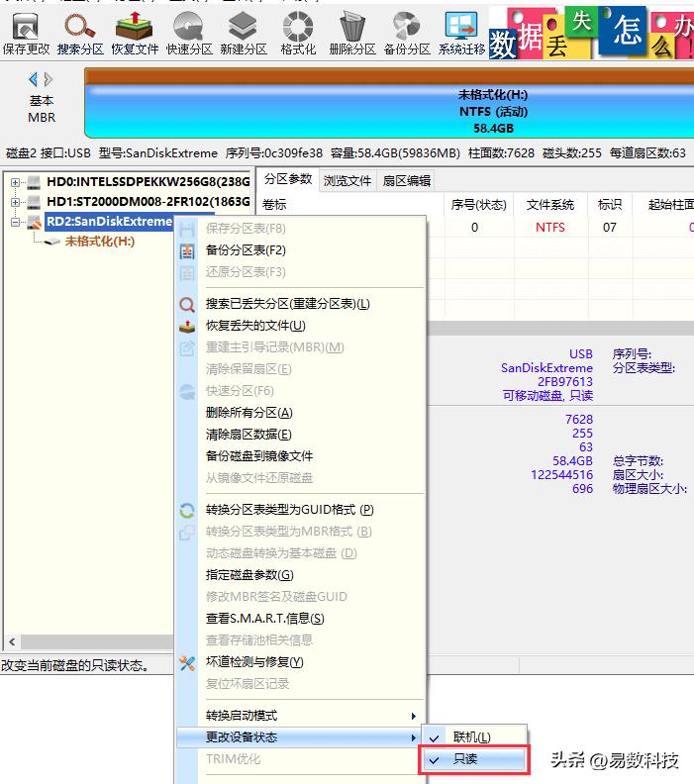The width and height of the screenshot is (694, 784).
Task: Choose 指定磁盘参数(G) menu entry
Action: [300, 575]
